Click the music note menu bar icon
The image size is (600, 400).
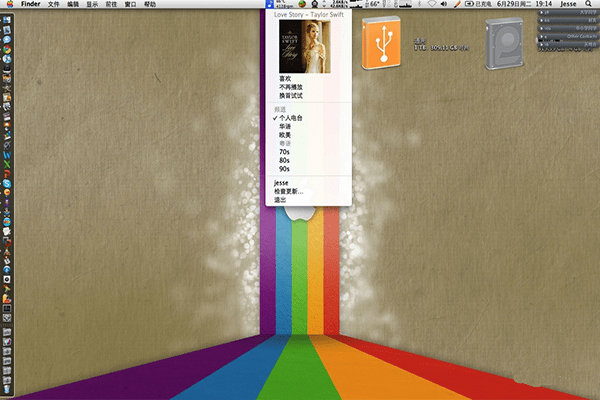(269, 4)
